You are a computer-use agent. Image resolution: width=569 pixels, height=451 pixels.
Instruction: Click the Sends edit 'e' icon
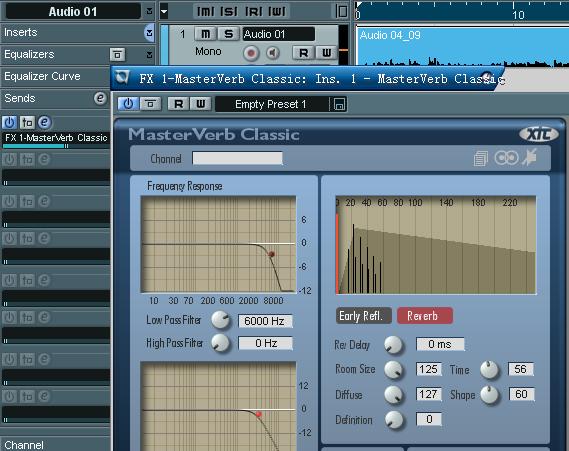(x=100, y=98)
